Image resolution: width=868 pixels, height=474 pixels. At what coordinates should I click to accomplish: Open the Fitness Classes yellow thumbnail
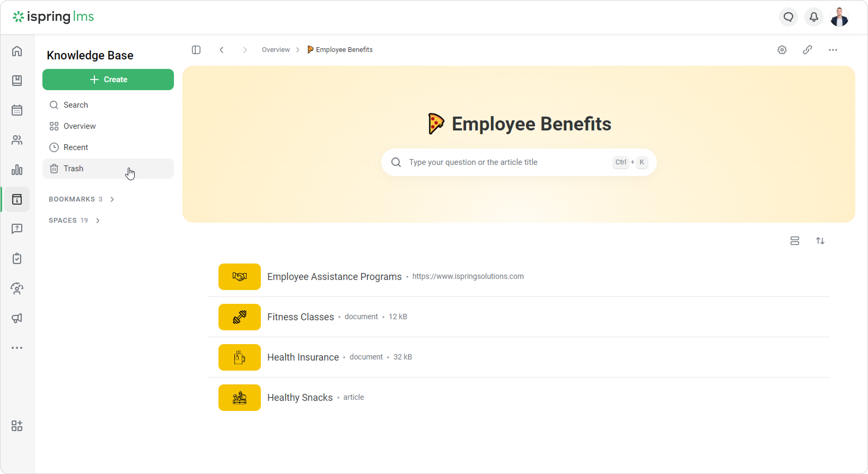[x=239, y=317]
